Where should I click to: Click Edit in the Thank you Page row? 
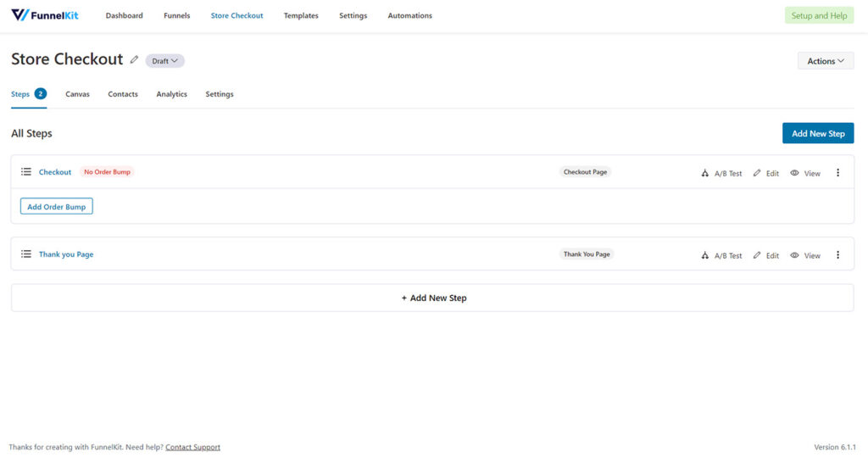(766, 255)
